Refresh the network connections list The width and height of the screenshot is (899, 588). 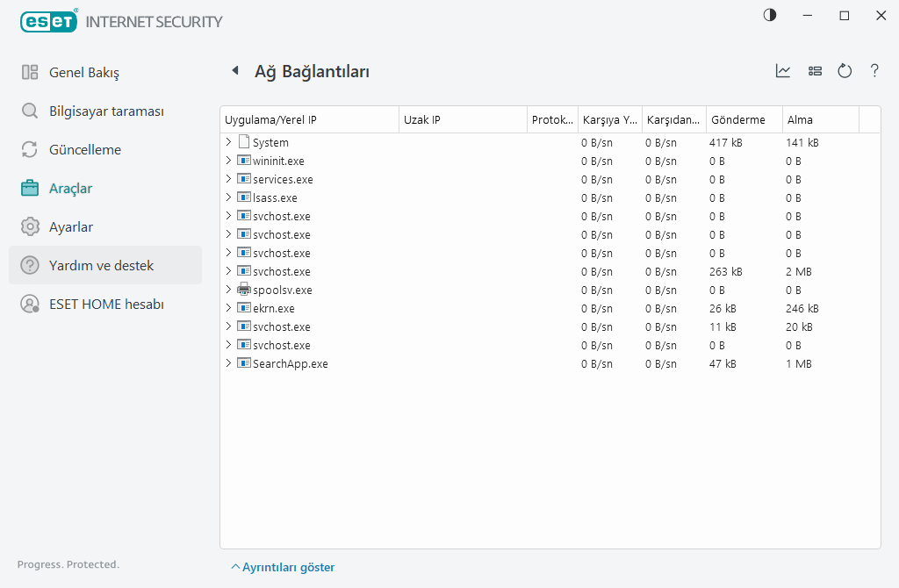tap(845, 71)
